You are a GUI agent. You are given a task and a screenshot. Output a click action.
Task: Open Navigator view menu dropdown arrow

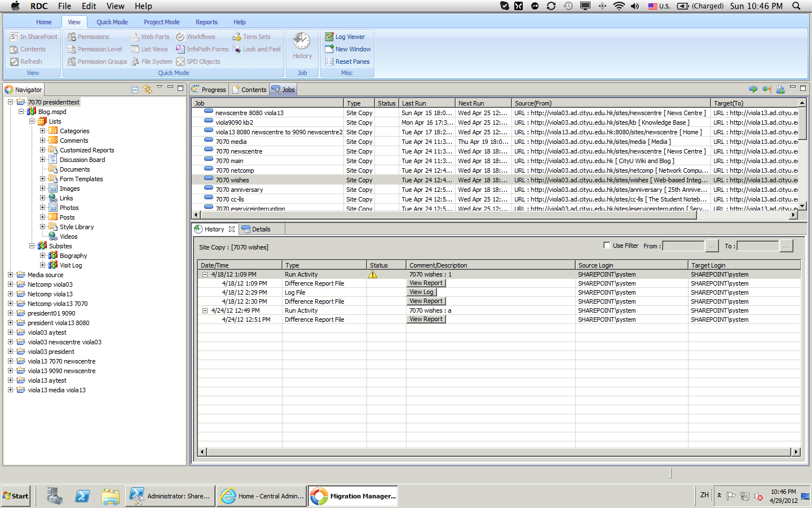click(160, 87)
